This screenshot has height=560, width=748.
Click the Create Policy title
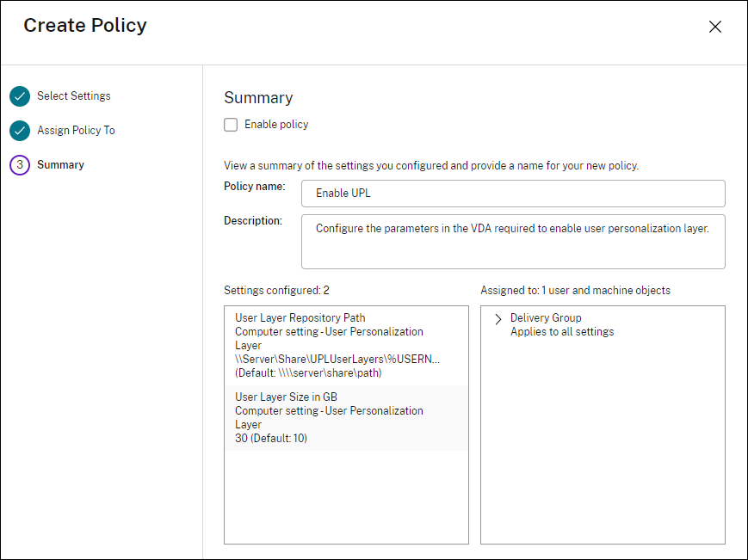(x=84, y=26)
